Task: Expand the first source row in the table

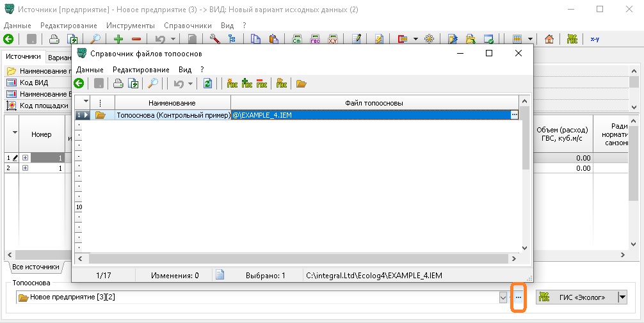Action: coord(26,157)
